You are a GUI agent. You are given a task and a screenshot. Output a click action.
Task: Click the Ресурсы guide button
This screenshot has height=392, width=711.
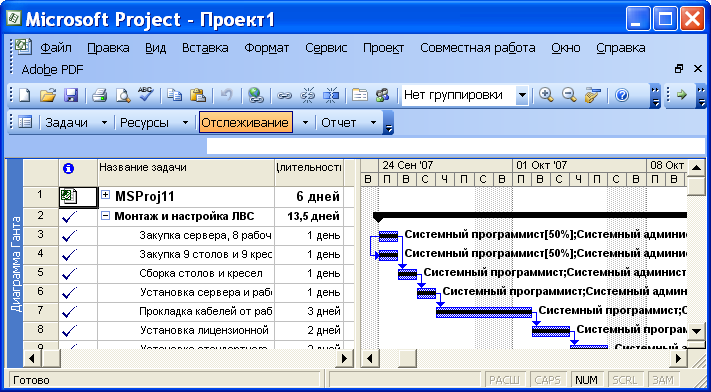click(144, 122)
